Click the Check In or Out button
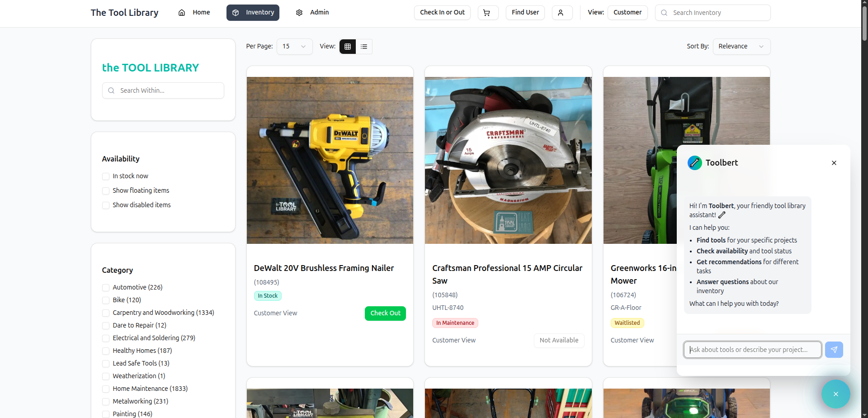This screenshot has width=868, height=418. pos(442,13)
